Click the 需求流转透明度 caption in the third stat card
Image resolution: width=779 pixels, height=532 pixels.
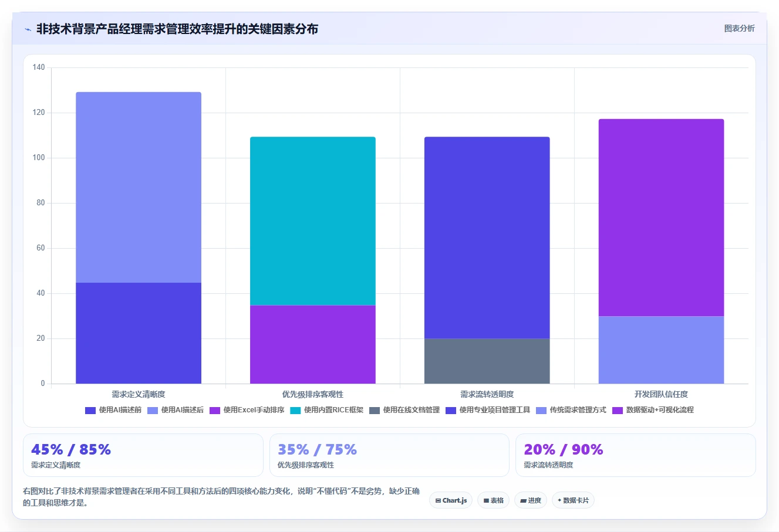click(548, 465)
